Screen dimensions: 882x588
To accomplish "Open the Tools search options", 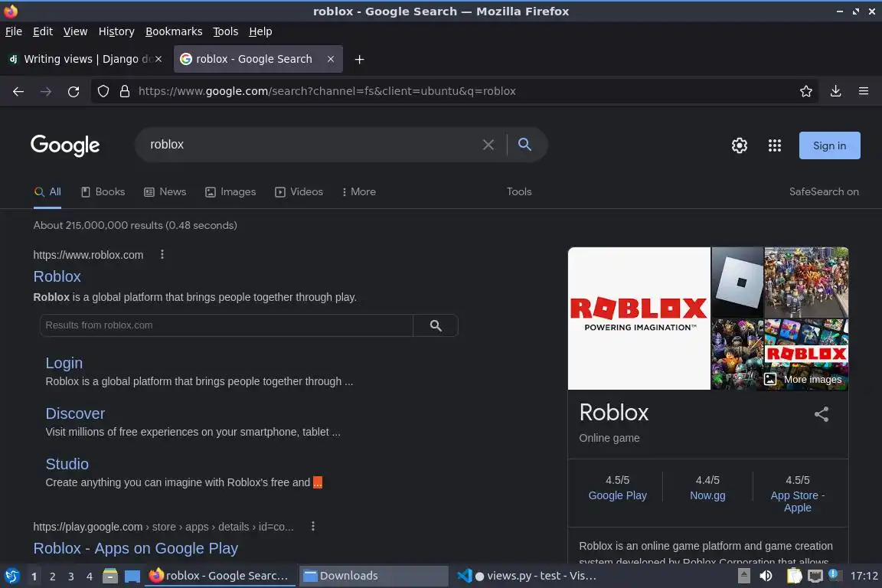I will click(x=518, y=192).
